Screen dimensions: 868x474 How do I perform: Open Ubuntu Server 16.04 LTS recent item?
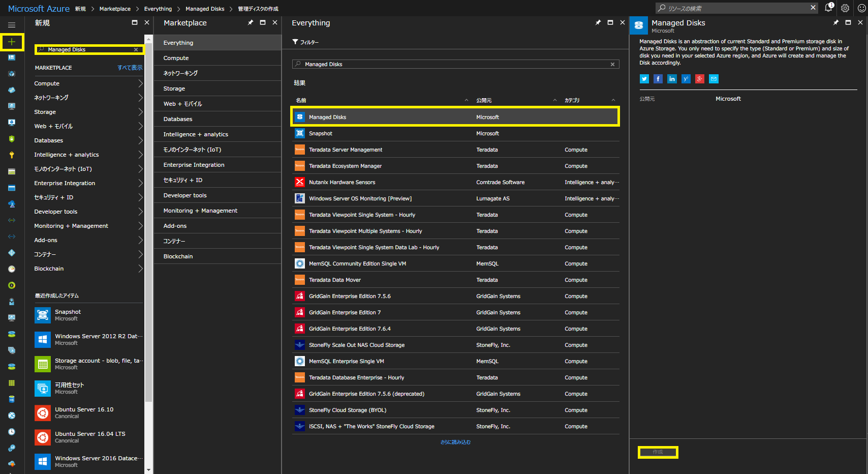pyautogui.click(x=89, y=437)
